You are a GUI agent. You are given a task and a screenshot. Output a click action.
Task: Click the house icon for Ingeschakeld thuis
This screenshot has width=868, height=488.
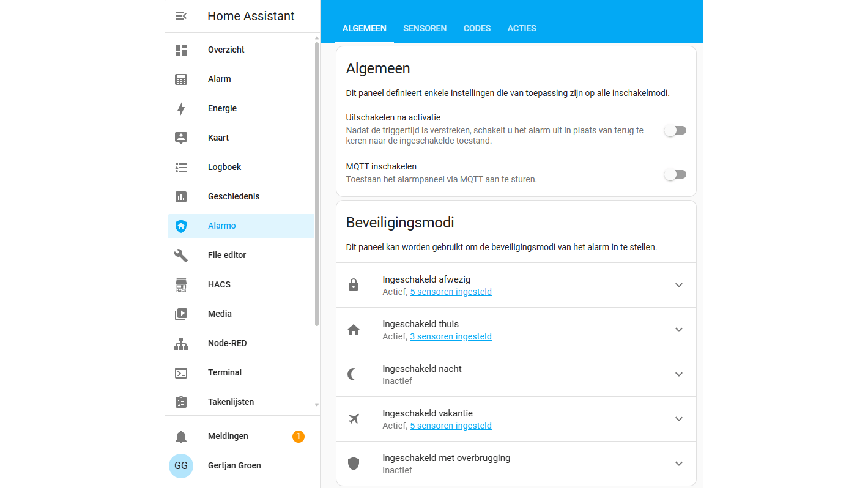[354, 330]
